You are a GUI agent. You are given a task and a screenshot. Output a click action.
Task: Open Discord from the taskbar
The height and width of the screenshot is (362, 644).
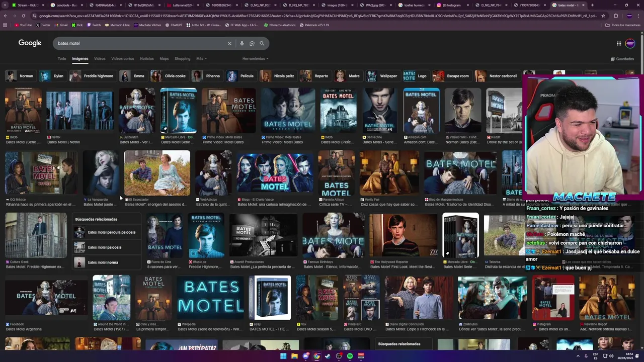(305, 356)
